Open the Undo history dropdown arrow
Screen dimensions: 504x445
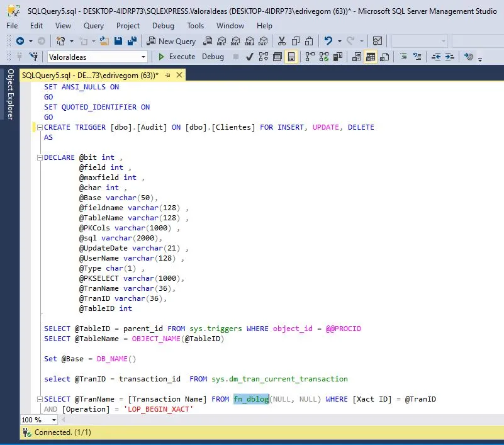click(339, 41)
